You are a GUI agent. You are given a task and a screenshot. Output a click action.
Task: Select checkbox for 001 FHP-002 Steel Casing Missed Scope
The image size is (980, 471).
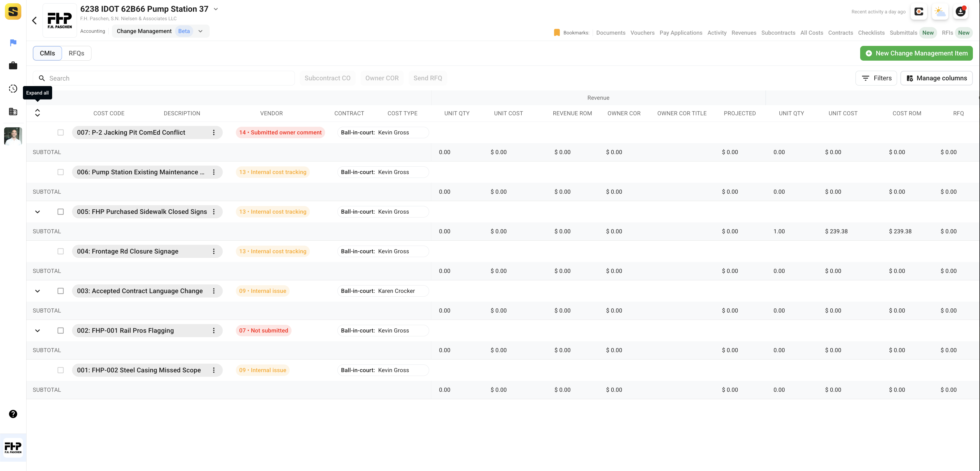pos(61,370)
